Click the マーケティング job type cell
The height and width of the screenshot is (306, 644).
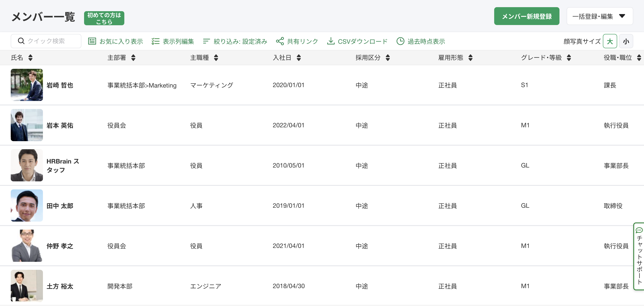[x=212, y=85]
